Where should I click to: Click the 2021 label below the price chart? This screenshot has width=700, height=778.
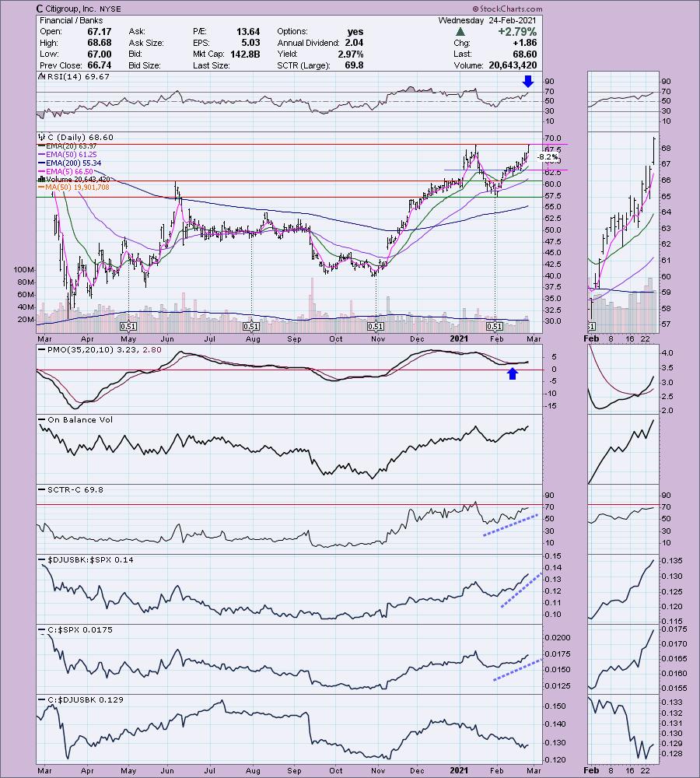tap(459, 338)
